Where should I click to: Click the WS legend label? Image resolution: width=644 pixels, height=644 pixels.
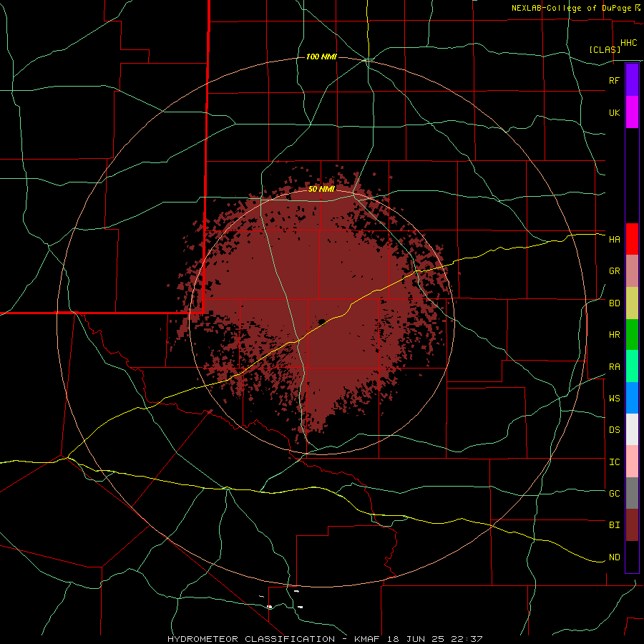click(x=614, y=399)
